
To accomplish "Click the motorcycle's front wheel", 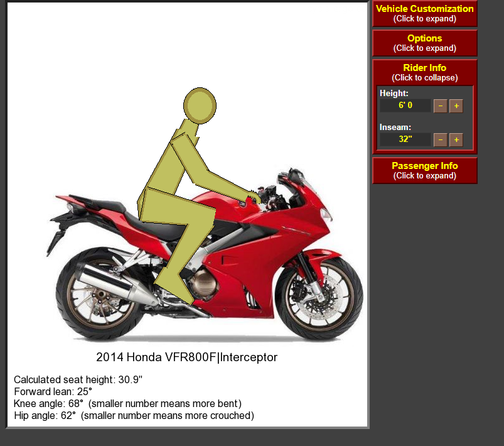I will coord(319,297).
